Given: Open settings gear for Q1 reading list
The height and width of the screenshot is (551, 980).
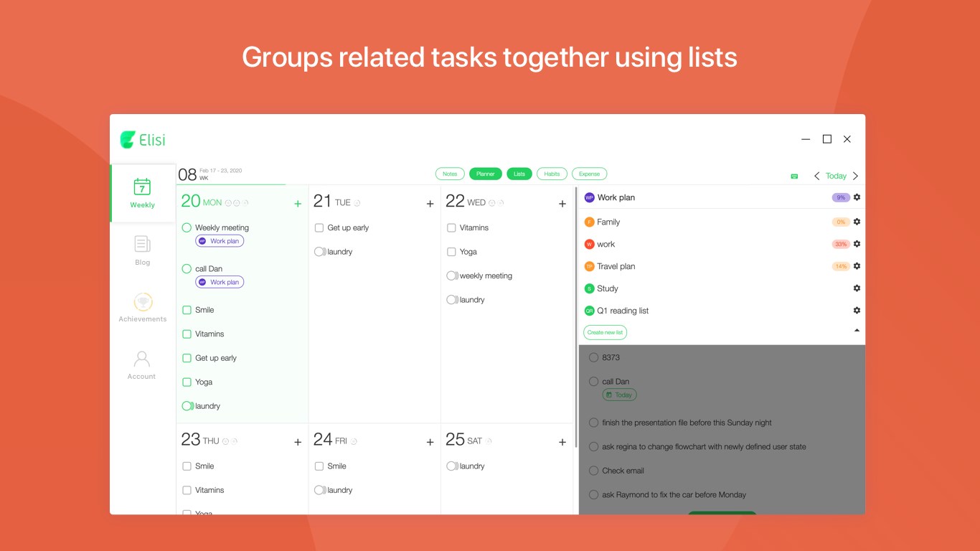Looking at the screenshot, I should tap(857, 311).
